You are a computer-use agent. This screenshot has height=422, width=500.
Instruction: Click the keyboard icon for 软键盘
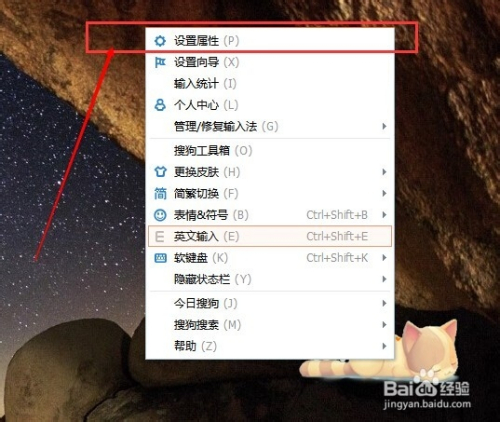click(x=160, y=258)
